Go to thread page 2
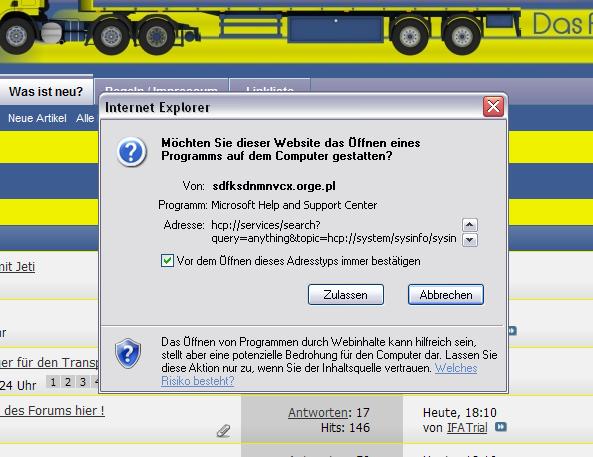This screenshot has height=457, width=593. (68, 382)
